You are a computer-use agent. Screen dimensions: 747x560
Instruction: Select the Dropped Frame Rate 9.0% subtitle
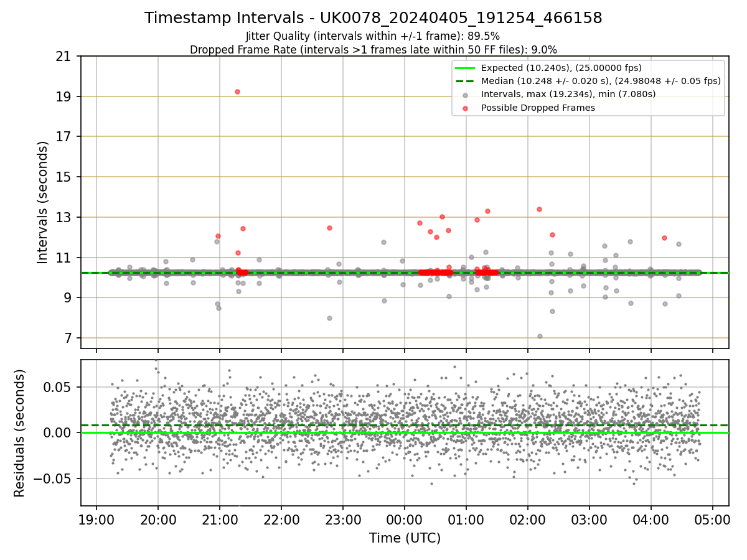coord(373,50)
